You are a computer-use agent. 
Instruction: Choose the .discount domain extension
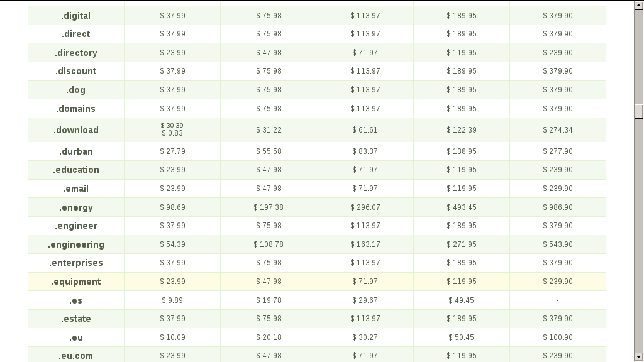tap(76, 71)
